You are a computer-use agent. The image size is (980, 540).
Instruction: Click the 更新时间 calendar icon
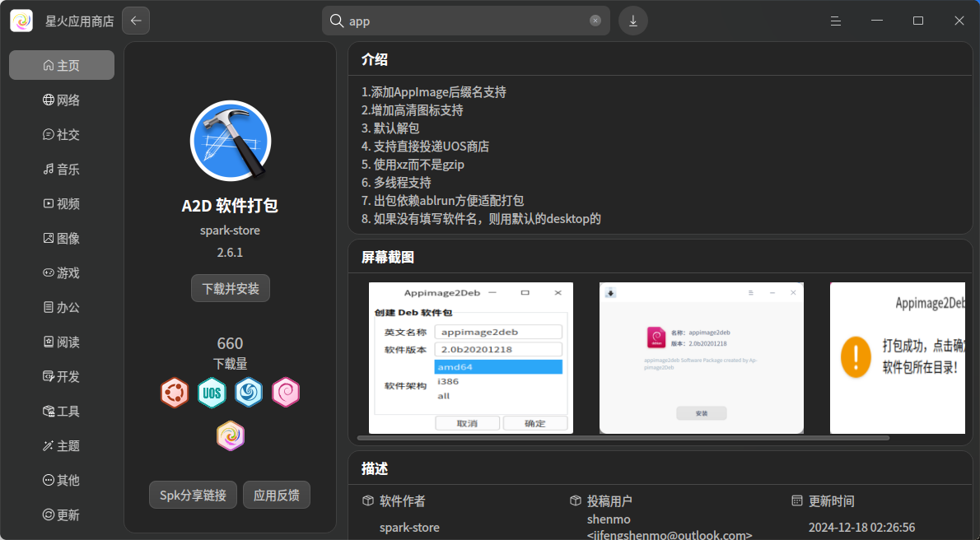coord(797,500)
